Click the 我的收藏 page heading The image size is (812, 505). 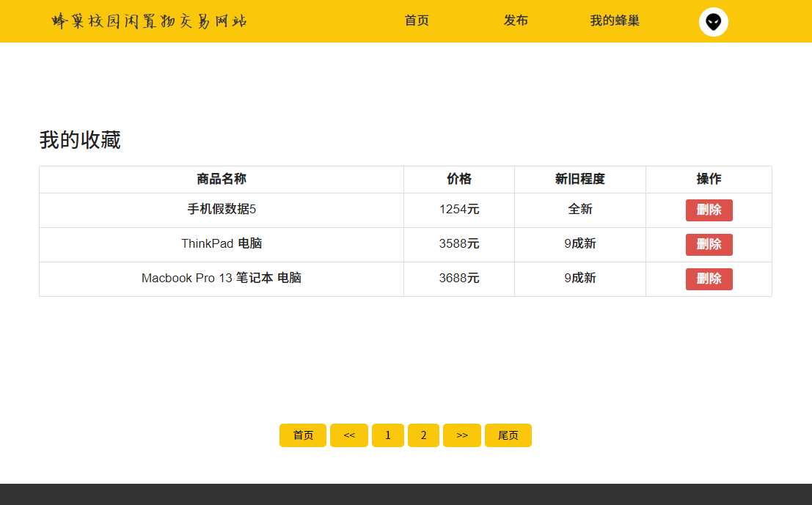point(80,140)
